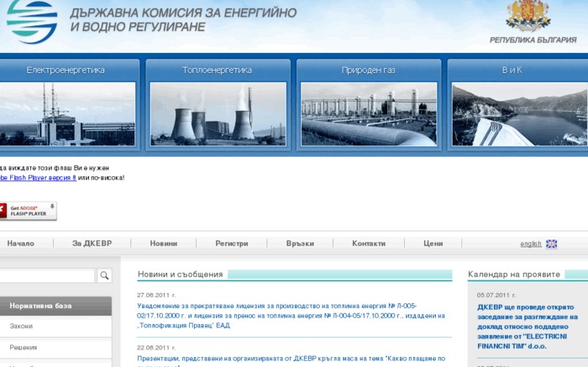Open the За ДКЕВР menu item

coord(92,244)
